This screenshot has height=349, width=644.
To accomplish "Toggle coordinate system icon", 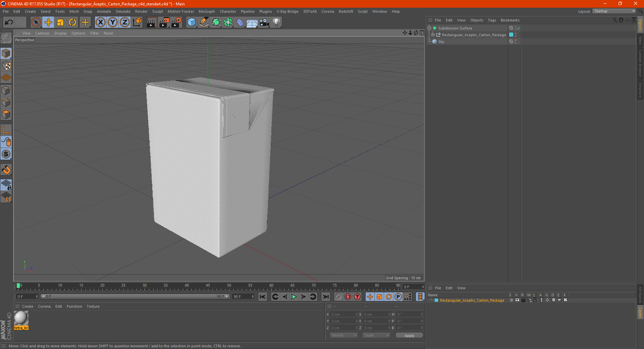I will coord(137,22).
